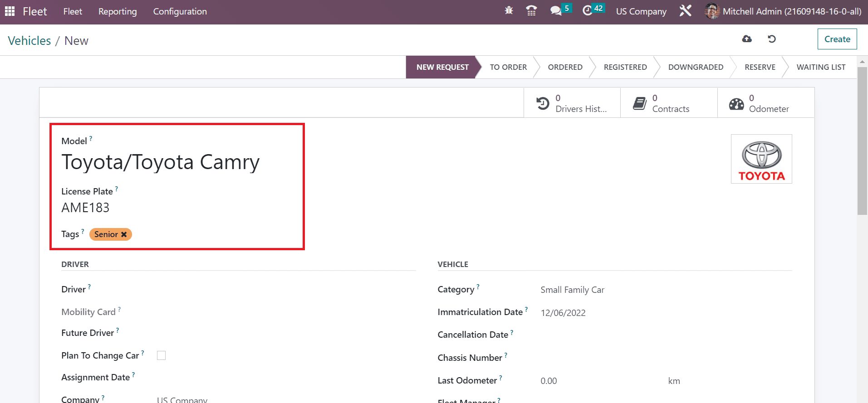Edit Immatriculation Date 12/06/2022
The width and height of the screenshot is (868, 403).
[x=666, y=313]
